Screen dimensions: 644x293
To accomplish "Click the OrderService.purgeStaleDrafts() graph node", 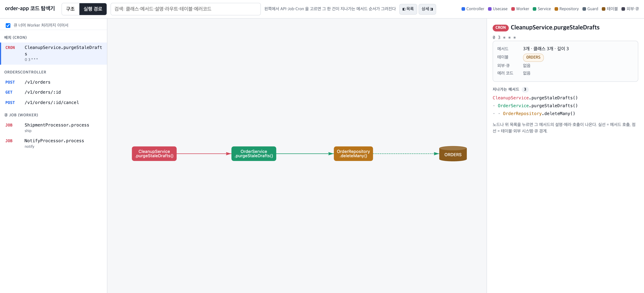I will tap(254, 154).
